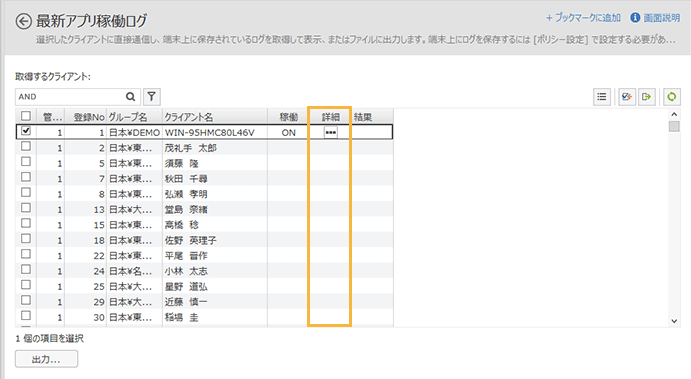This screenshot has height=379, width=691.
Task: Click the magnifier search icon
Action: click(130, 97)
